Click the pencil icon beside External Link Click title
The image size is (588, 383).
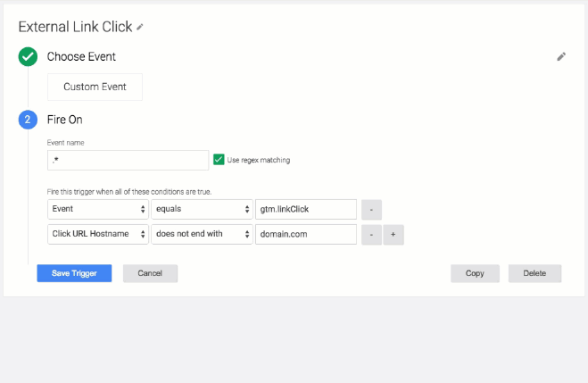point(140,27)
